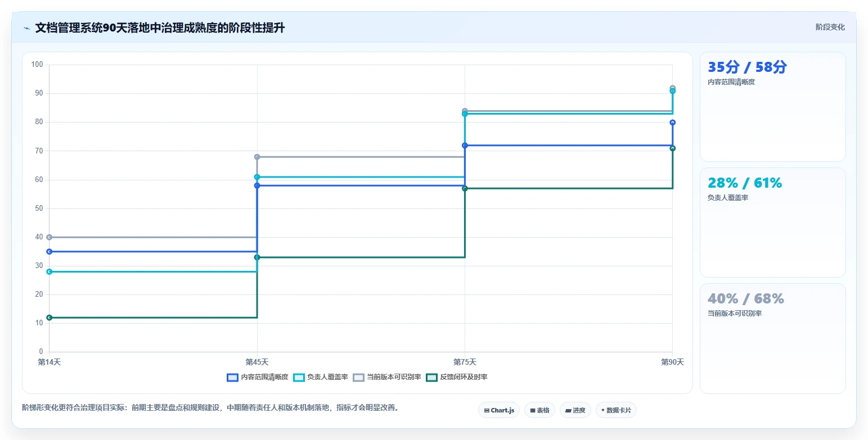
Task: Click the gray data point at 第45天 (68)
Action: tap(257, 157)
